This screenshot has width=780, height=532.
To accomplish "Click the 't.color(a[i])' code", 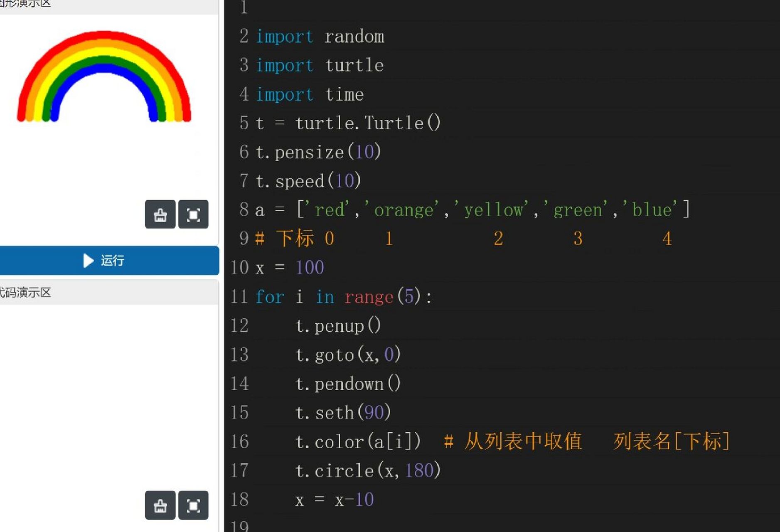I will pyautogui.click(x=358, y=442).
